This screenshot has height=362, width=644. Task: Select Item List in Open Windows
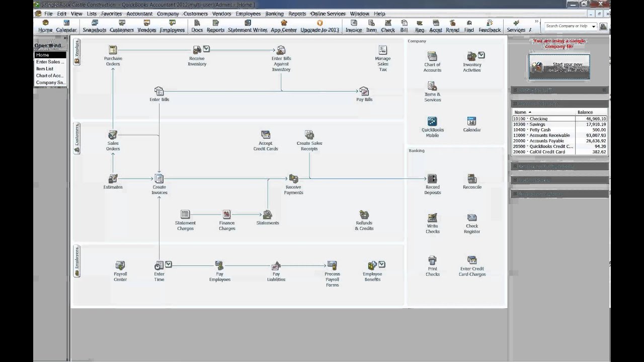click(x=50, y=69)
